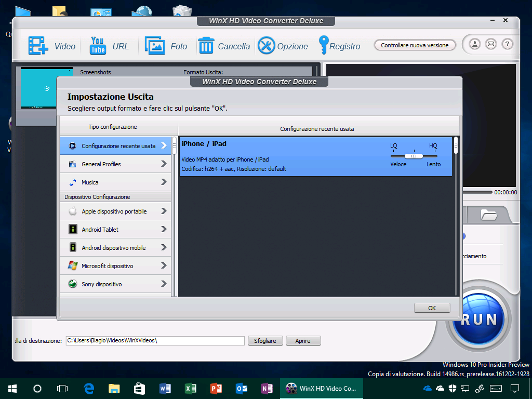
Task: Open File Explorer from the taskbar
Action: 114,389
